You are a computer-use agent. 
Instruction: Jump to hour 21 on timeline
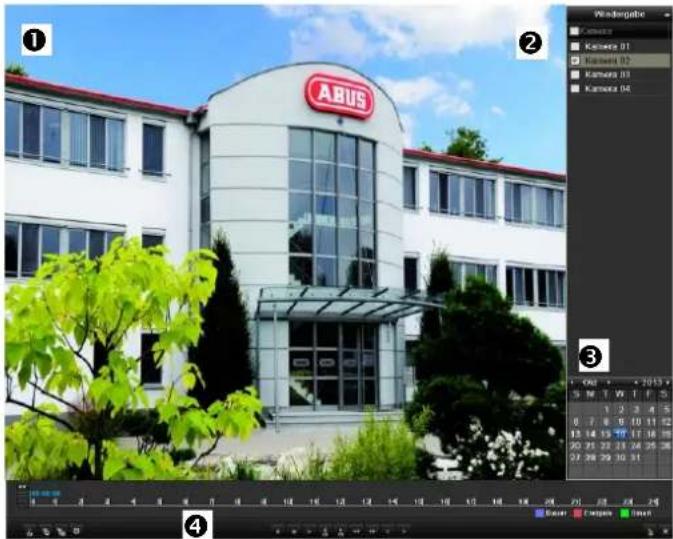(576, 502)
